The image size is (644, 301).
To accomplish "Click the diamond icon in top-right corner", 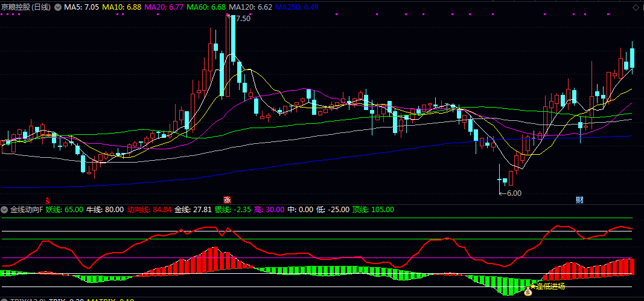I will [636, 8].
